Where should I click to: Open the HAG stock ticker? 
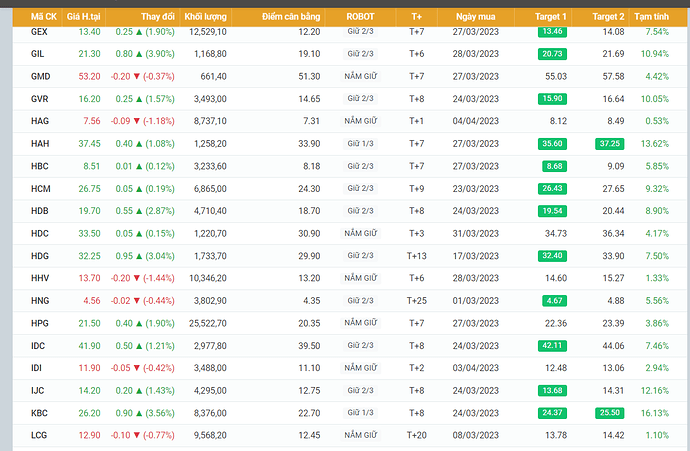40,121
